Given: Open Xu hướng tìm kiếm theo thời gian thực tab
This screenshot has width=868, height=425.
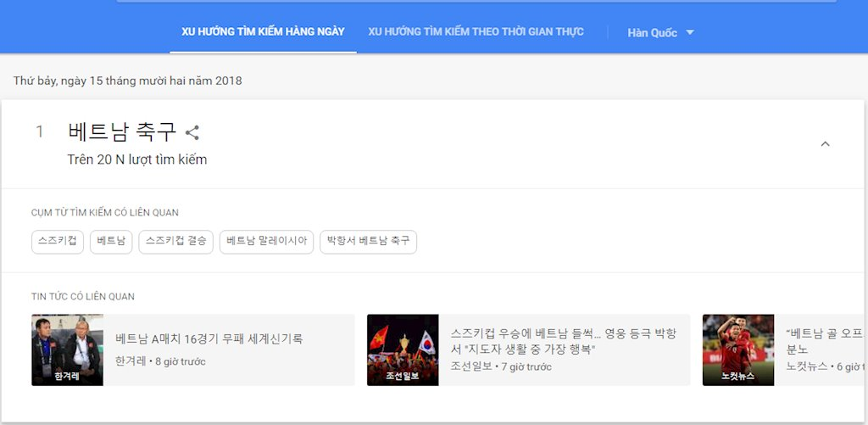Looking at the screenshot, I should tap(476, 31).
